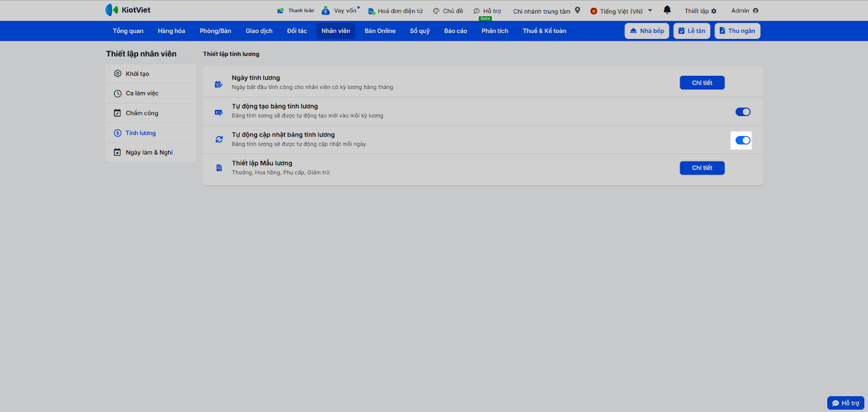868x412 pixels.
Task: Open the Phân tích menu
Action: [495, 31]
